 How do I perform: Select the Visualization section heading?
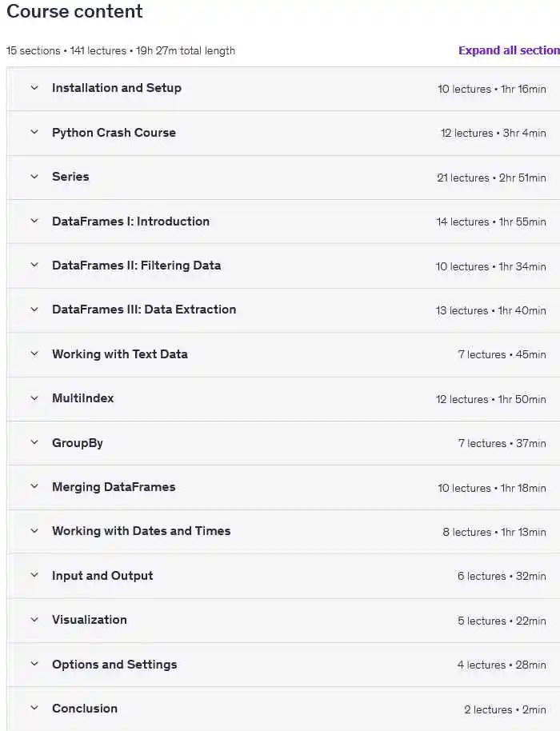[x=90, y=620]
